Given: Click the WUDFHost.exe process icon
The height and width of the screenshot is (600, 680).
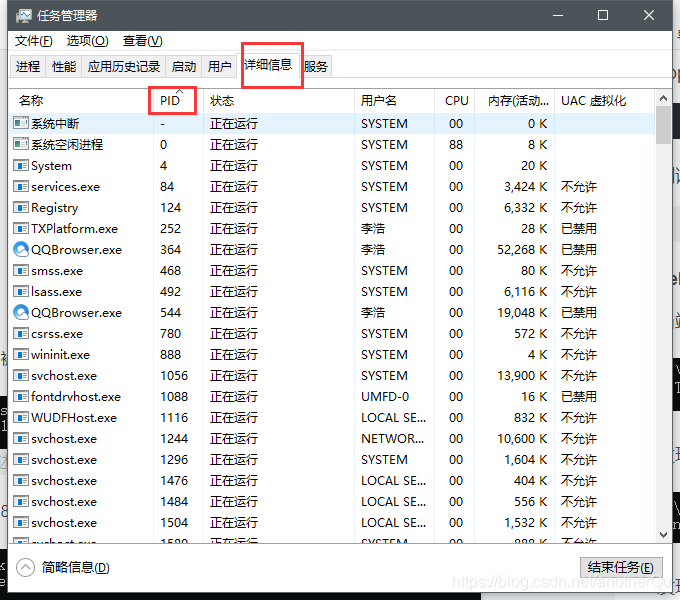Looking at the screenshot, I should point(21,417).
